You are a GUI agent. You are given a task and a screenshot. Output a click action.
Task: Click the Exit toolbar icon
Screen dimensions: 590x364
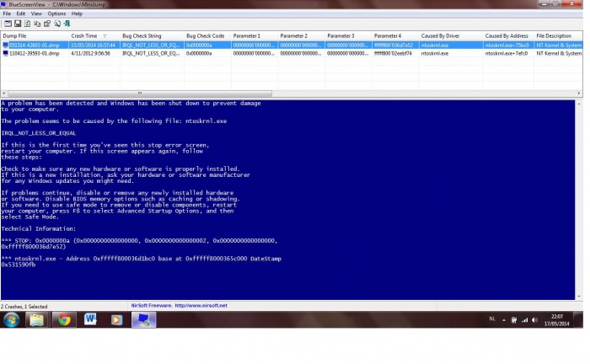(x=67, y=24)
